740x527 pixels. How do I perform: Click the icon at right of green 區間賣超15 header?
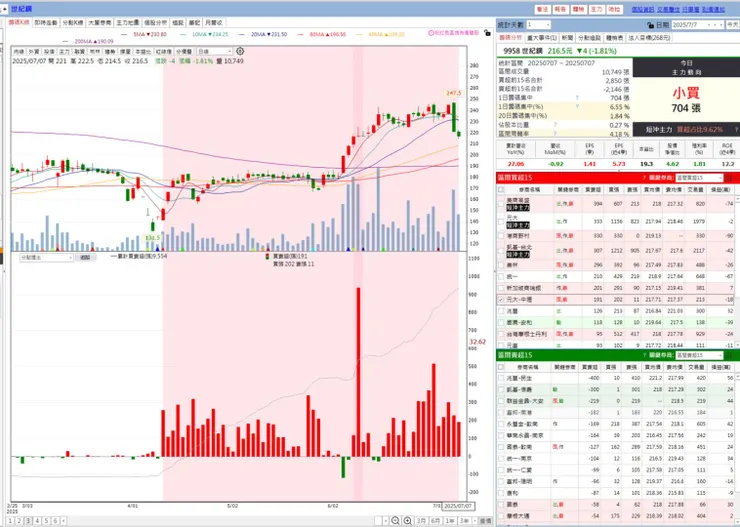[729, 355]
